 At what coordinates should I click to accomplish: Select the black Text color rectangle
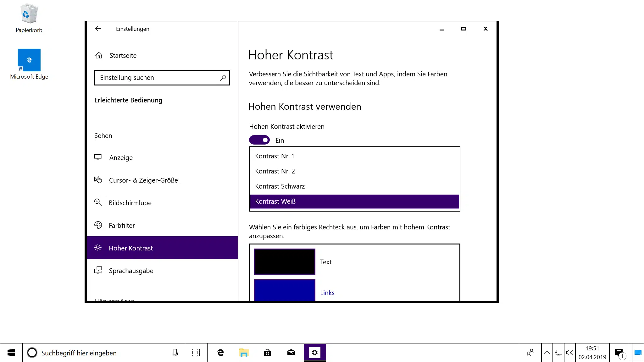285,261
